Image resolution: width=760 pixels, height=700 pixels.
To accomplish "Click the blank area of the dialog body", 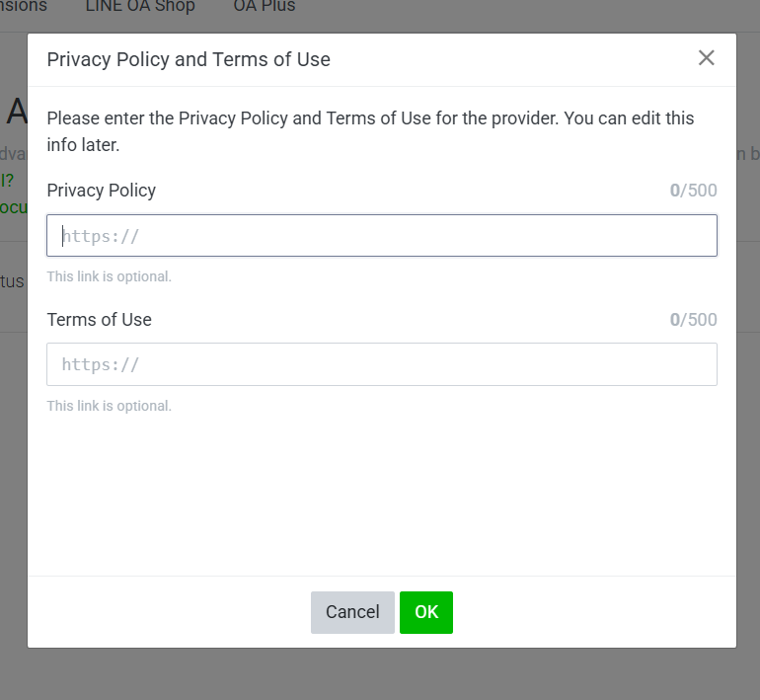I will point(381,494).
